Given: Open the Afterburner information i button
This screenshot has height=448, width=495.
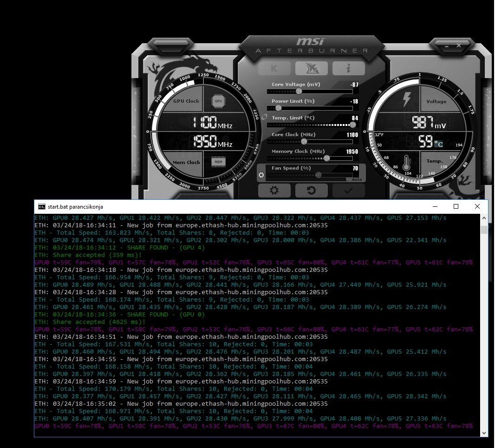Looking at the screenshot, I should click(349, 68).
